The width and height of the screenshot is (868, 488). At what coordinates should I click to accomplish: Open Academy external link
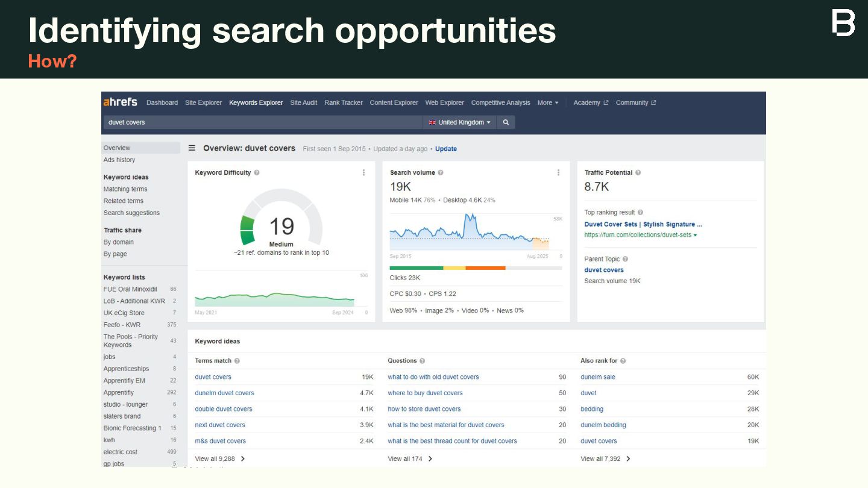click(x=591, y=103)
